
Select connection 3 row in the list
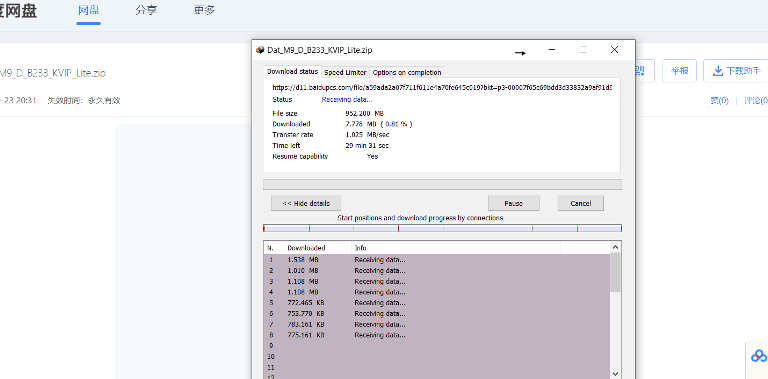pos(437,282)
